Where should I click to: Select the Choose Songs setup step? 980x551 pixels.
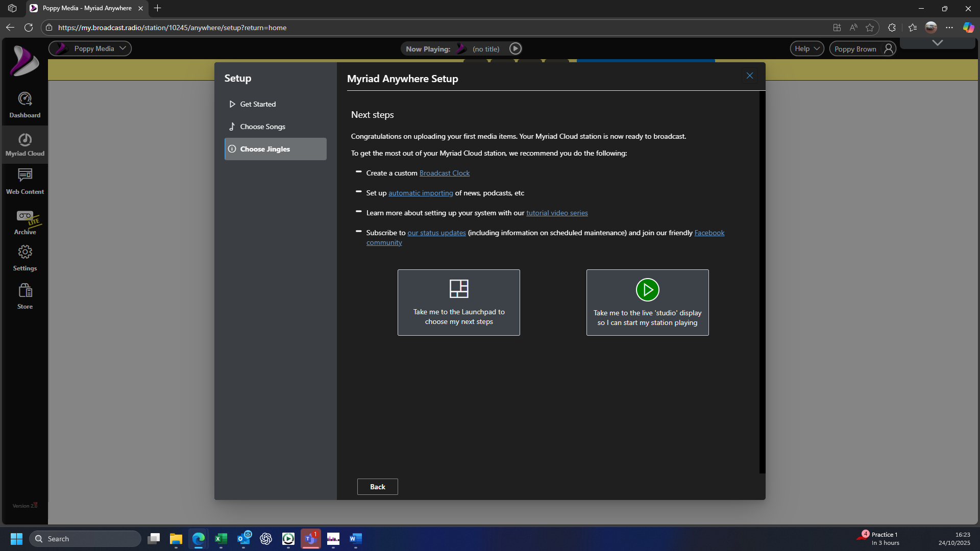(x=262, y=127)
